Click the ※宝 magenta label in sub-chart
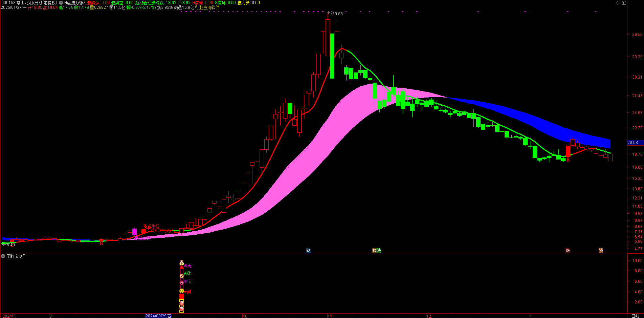 [188, 281]
